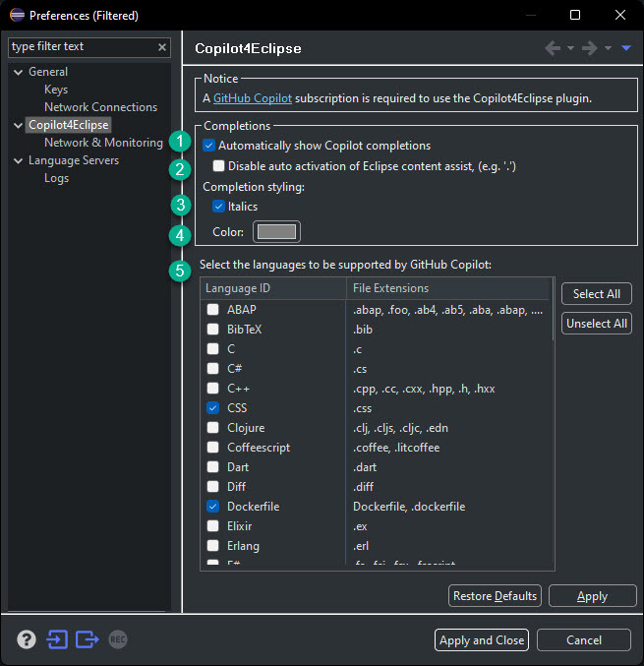Select Language Servers in the tree
The image size is (644, 666).
pos(74,160)
